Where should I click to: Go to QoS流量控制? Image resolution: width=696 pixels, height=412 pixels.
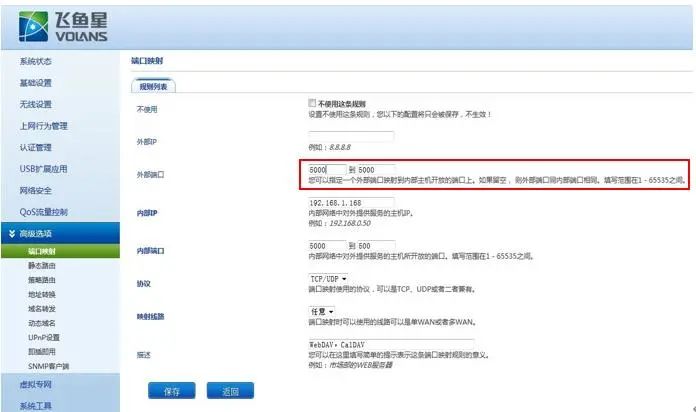pos(44,212)
